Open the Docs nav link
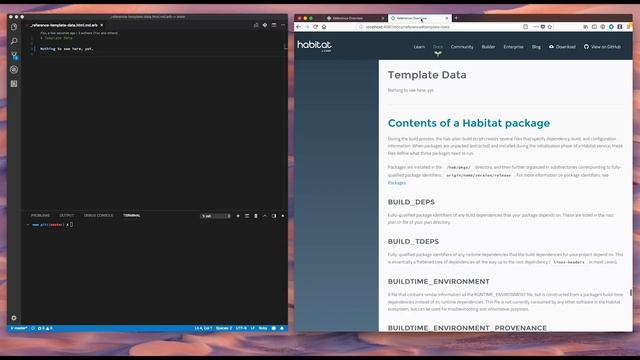Viewport: 640px width, 360px height. (438, 47)
